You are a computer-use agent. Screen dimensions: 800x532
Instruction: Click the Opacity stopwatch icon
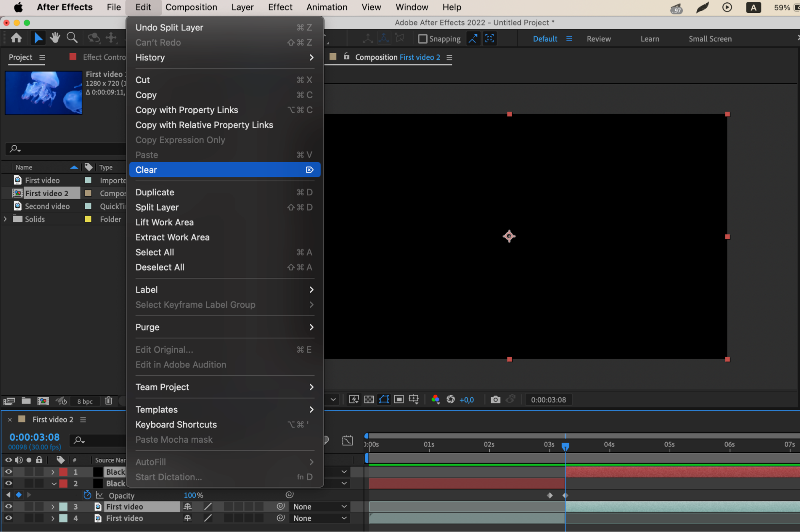pos(87,495)
